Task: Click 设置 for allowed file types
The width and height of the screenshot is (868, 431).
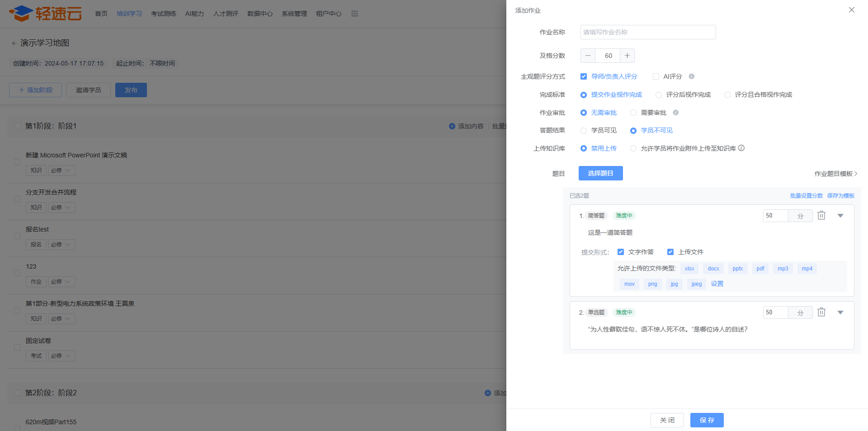Action: tap(717, 284)
